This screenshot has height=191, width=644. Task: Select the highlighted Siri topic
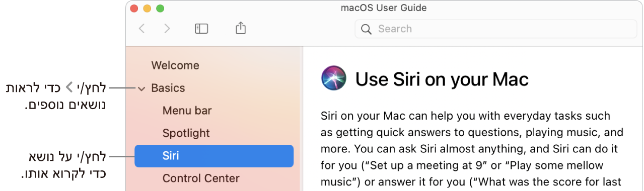(214, 156)
